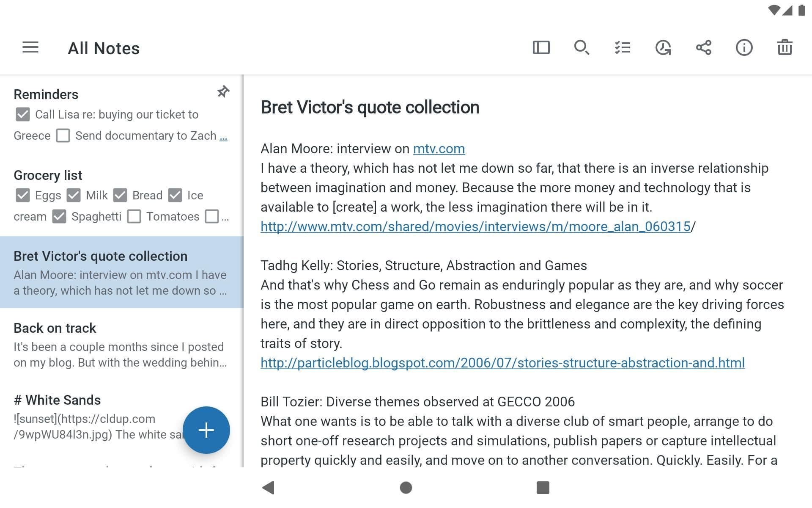Insert checklist using the checklist icon
812x508 pixels.
622,47
